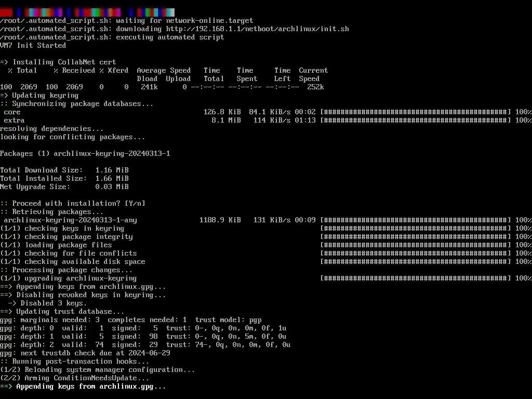
Task: Click "Processing package changes..." line
Action: coord(66,270)
